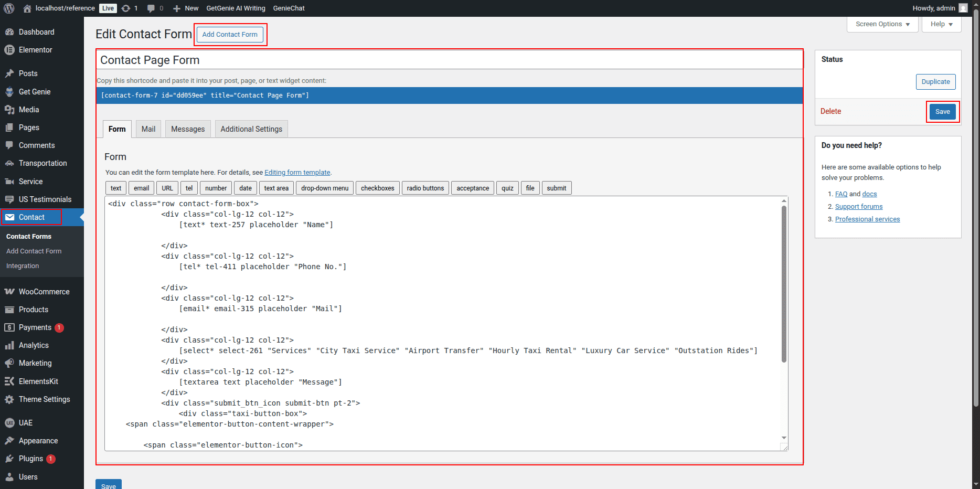Viewport: 980px width, 489px height.
Task: Click the ElementsKit sidebar icon
Action: 9,381
